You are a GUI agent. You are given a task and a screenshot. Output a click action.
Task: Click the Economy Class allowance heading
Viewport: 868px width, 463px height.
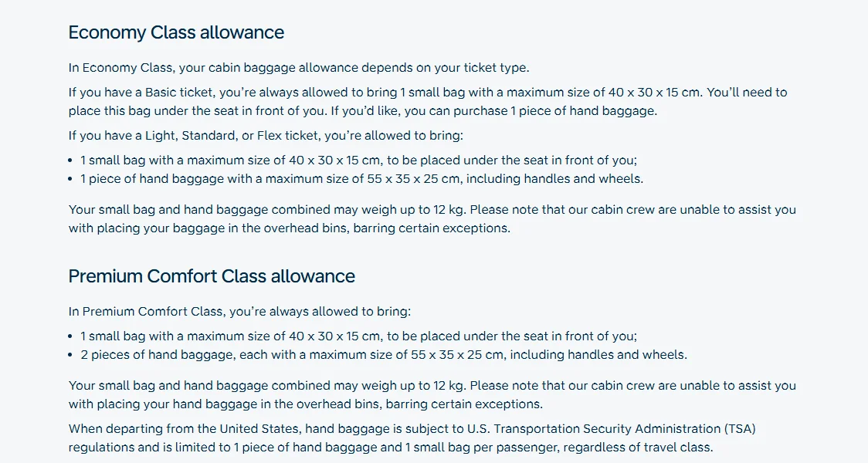point(176,32)
